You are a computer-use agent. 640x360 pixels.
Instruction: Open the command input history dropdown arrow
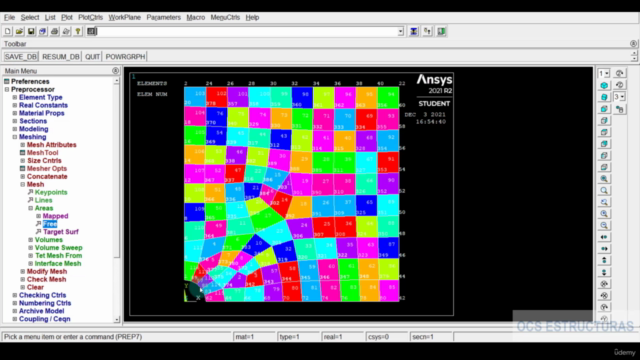click(x=400, y=31)
